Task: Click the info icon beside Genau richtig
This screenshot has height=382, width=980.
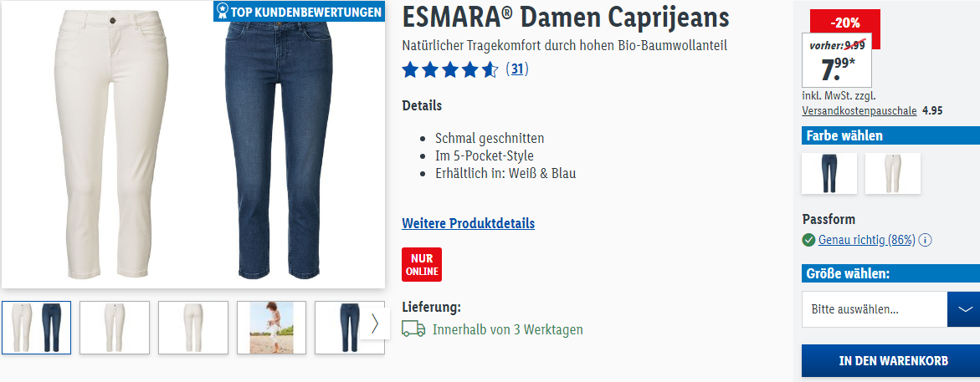Action: [926, 240]
